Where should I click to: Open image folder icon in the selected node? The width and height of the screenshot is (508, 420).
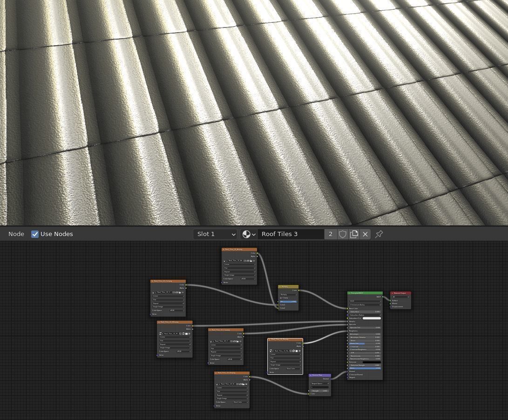point(297,351)
